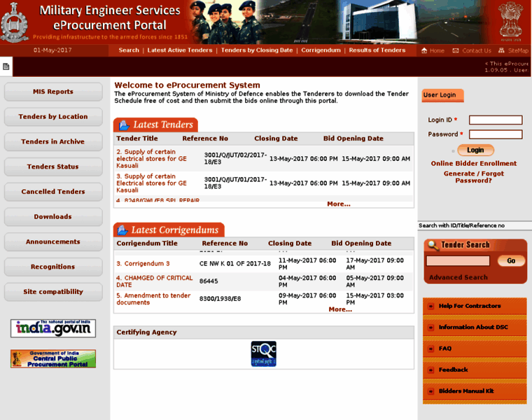Viewport: 532px width, 420px height.
Task: Focus the Password field
Action: tap(496, 134)
